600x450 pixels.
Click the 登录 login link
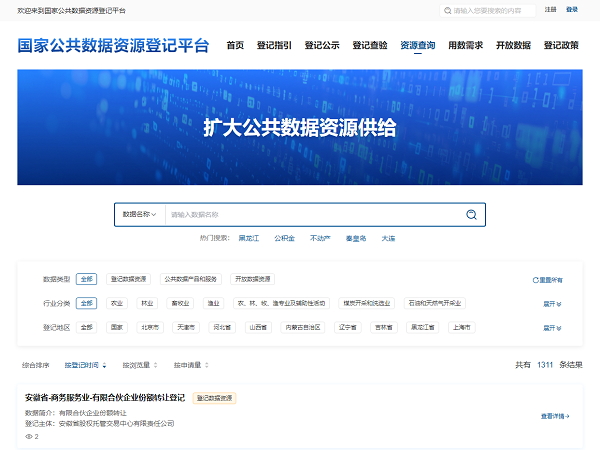572,10
